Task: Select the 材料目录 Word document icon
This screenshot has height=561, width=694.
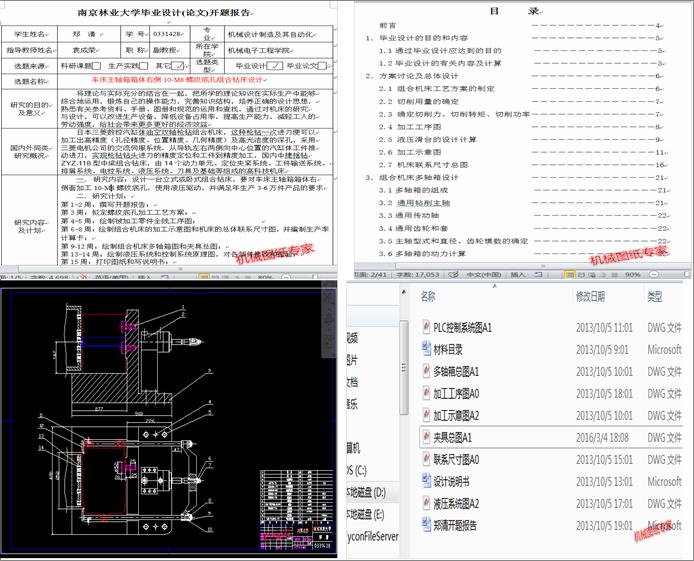Action: pyautogui.click(x=426, y=349)
